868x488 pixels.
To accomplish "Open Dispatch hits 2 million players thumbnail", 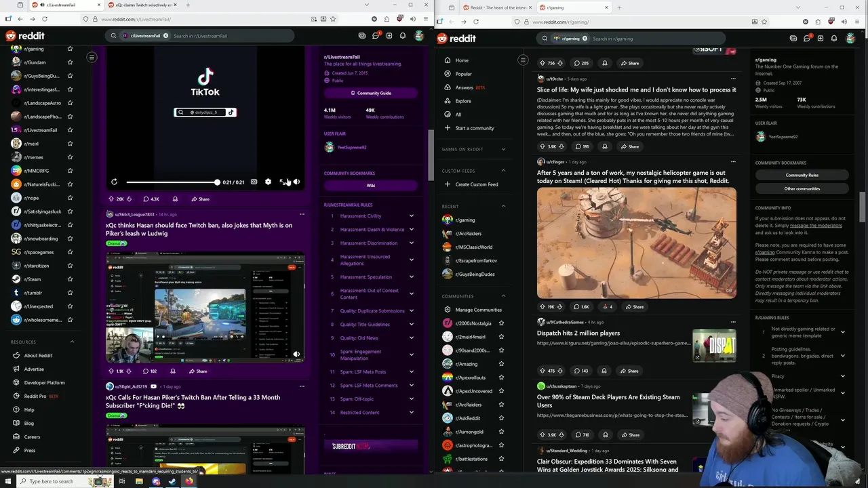I will [714, 346].
